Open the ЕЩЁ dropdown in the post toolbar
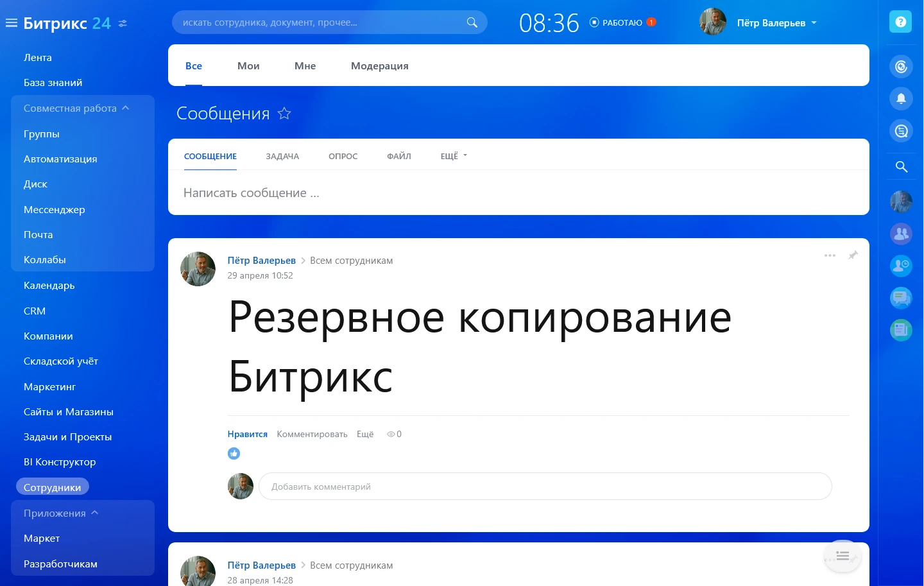 453,155
